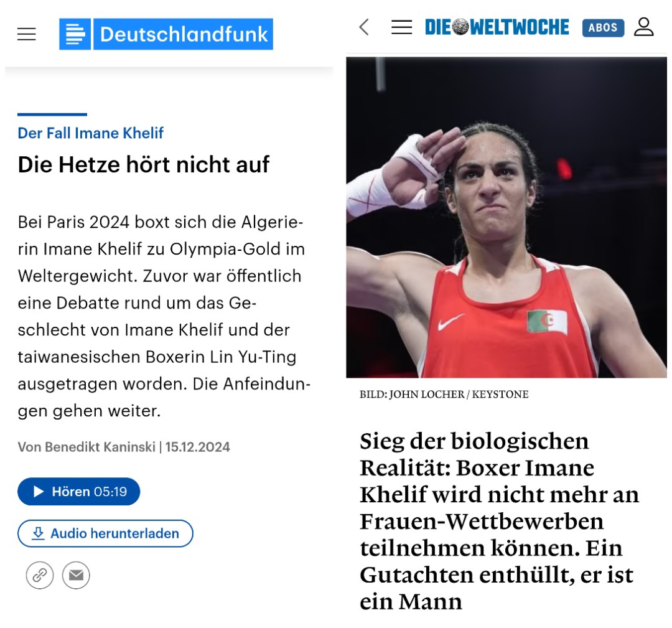Open the boxer photo in Weltwoche article
672x628 pixels.
[506, 217]
